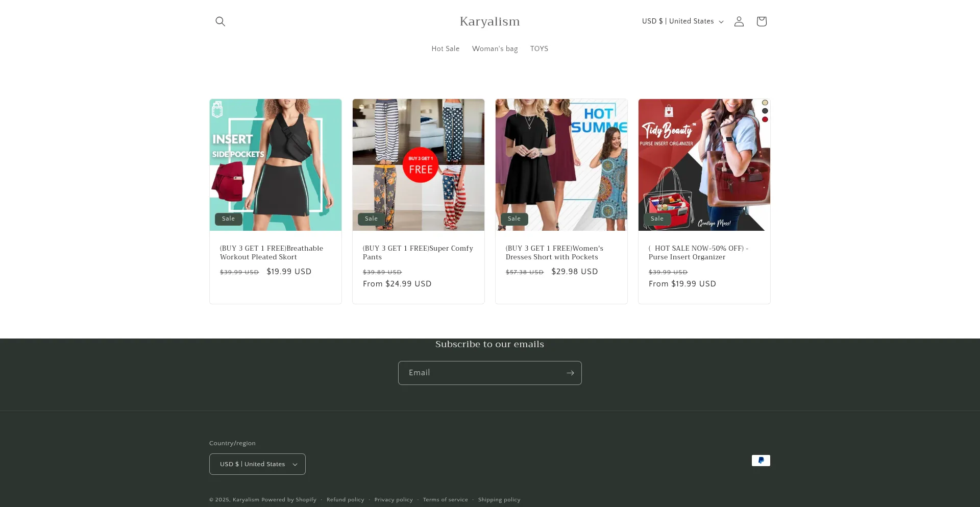Open the Terms of service link
The width and height of the screenshot is (980, 507).
(x=445, y=500)
